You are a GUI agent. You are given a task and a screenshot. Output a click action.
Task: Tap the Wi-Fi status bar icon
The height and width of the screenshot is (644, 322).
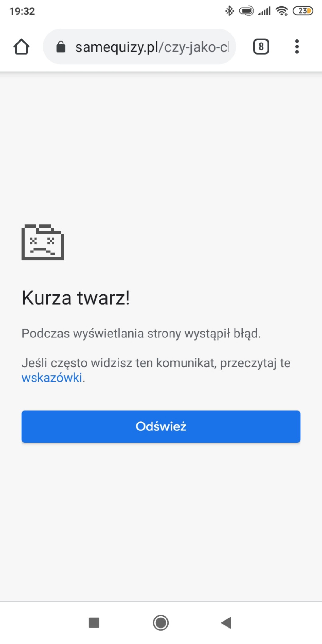(282, 11)
